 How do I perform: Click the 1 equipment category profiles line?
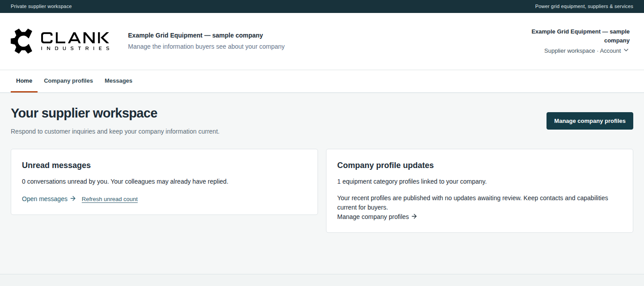(412, 181)
